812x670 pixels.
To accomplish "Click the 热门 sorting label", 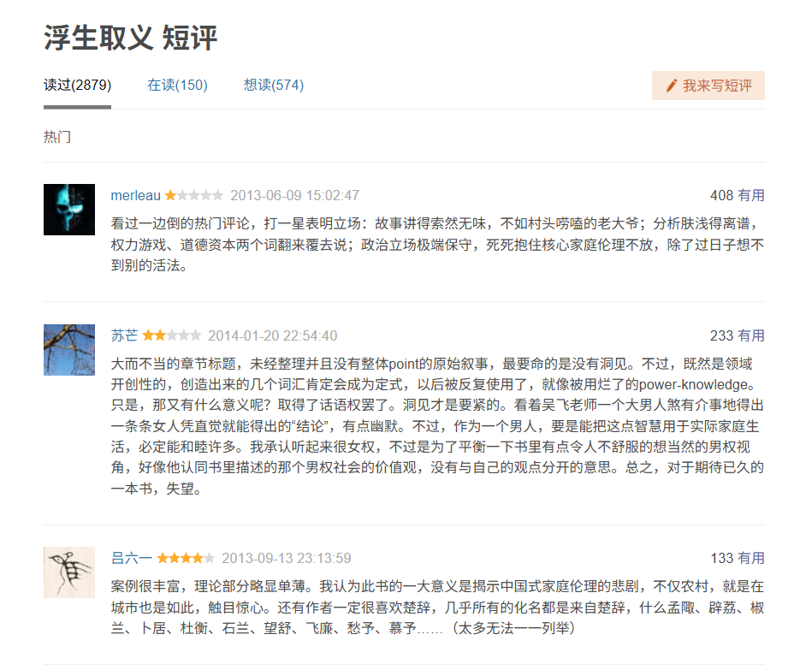I will tap(57, 137).
